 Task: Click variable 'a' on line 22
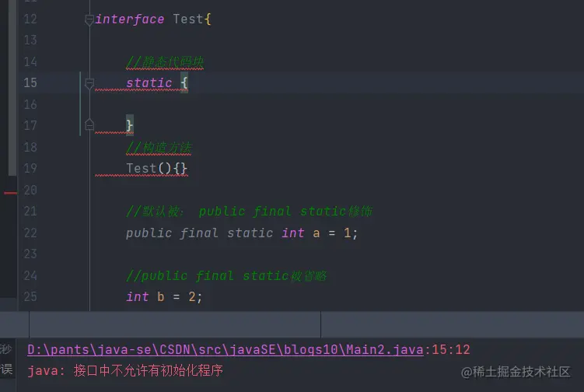click(316, 233)
